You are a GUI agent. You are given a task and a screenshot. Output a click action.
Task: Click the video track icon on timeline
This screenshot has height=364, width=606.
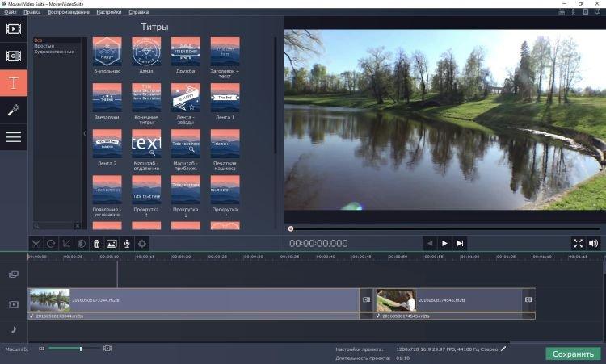tap(14, 304)
